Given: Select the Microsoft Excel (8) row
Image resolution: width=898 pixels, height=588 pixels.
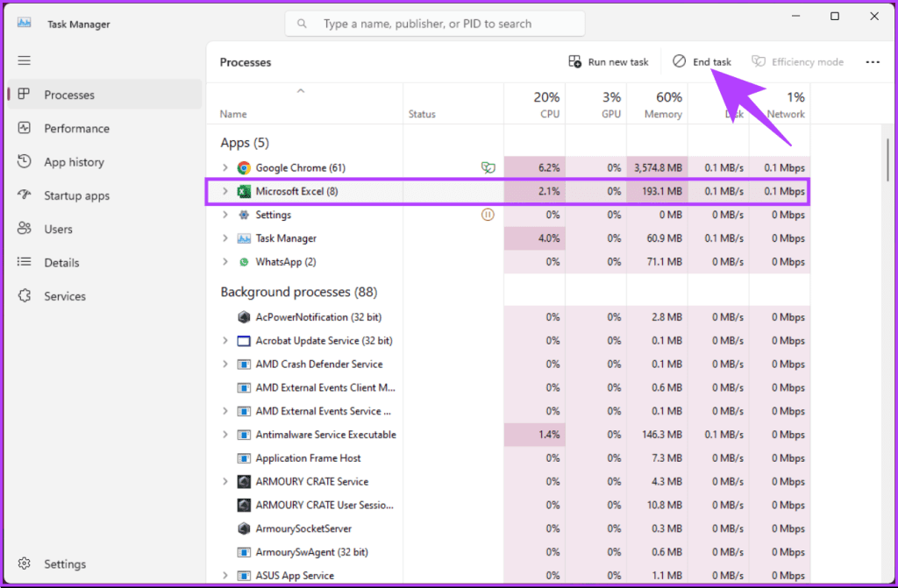Looking at the screenshot, I should coord(508,191).
